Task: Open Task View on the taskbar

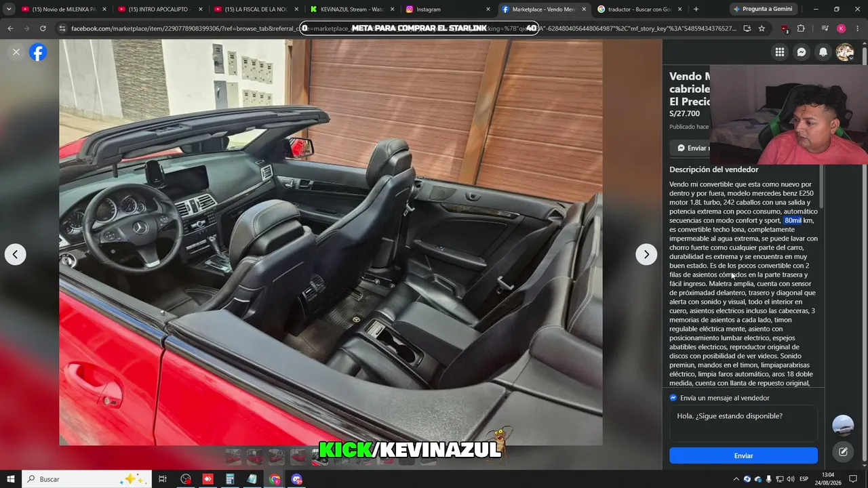Action: 163,479
